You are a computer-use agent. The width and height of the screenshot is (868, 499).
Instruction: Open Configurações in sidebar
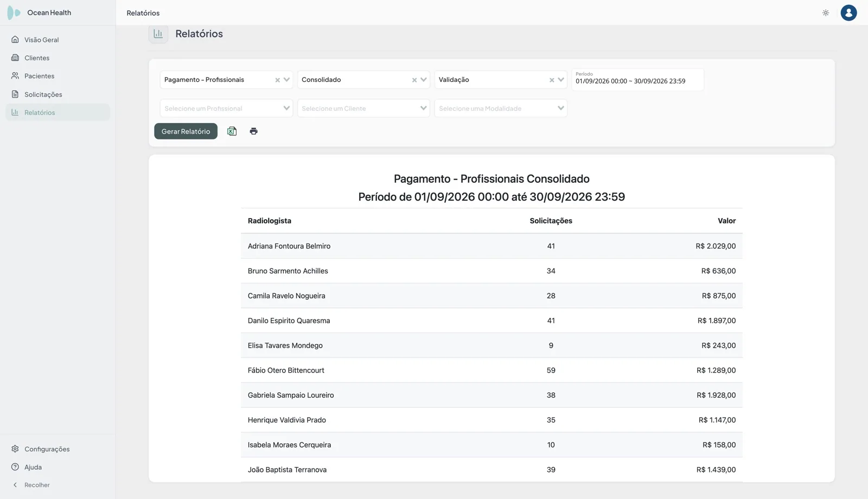pos(58,449)
